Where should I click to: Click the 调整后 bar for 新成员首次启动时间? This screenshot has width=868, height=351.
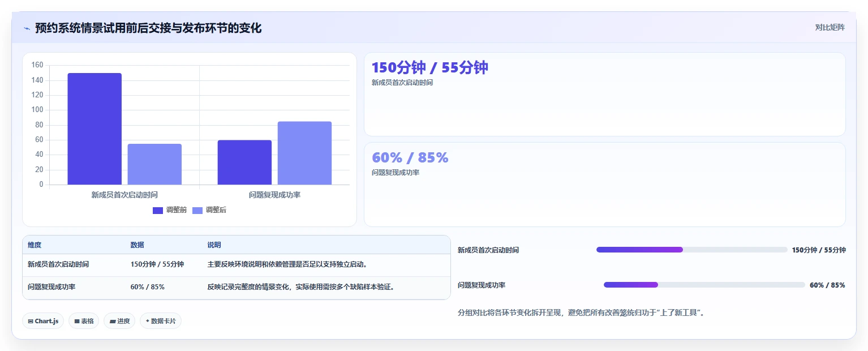coord(154,164)
